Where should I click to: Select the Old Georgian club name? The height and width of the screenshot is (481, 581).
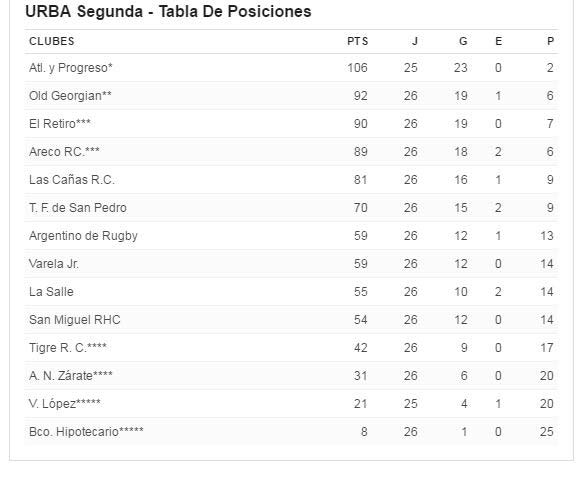70,96
